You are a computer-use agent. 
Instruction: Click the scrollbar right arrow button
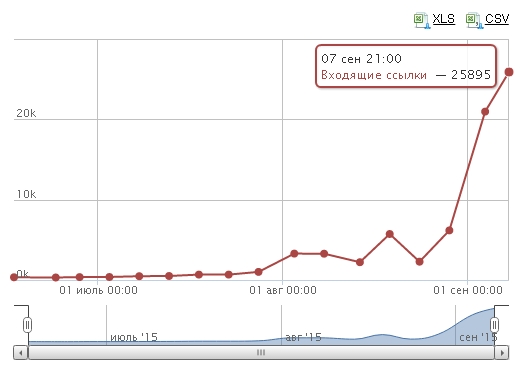tap(502, 353)
